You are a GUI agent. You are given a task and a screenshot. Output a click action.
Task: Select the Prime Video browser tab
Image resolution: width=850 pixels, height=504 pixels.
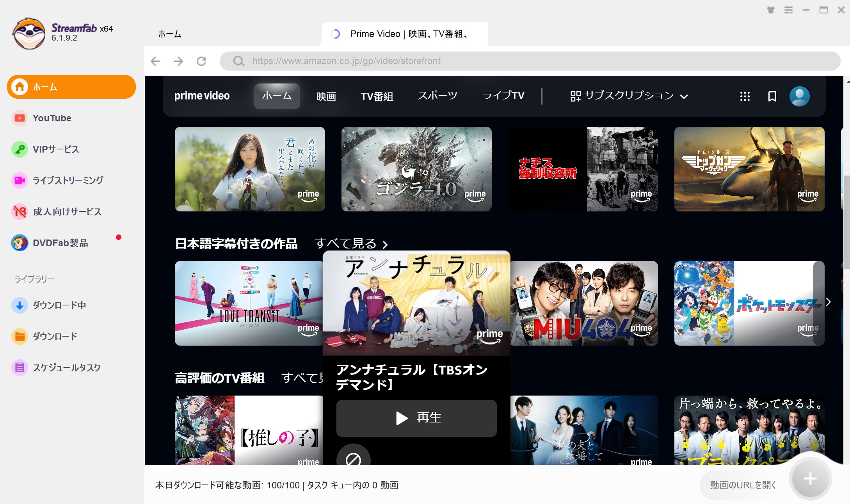405,34
